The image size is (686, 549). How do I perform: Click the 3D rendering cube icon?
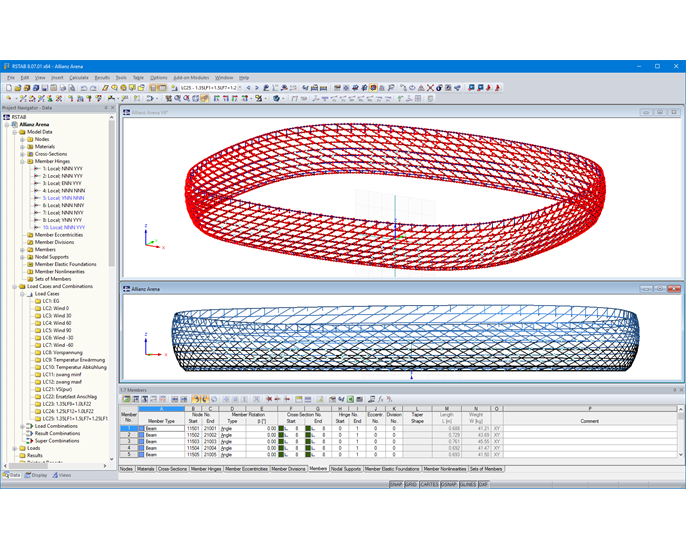[x=276, y=98]
